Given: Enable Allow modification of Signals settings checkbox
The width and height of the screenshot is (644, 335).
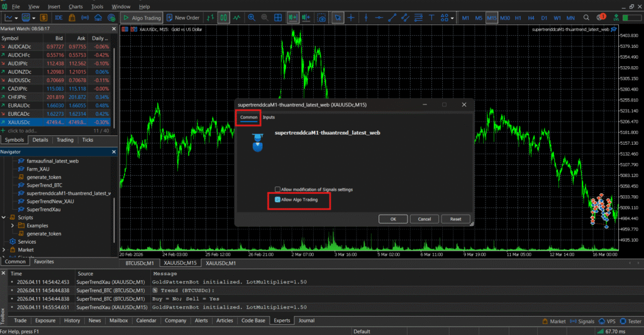Looking at the screenshot, I should pyautogui.click(x=277, y=189).
